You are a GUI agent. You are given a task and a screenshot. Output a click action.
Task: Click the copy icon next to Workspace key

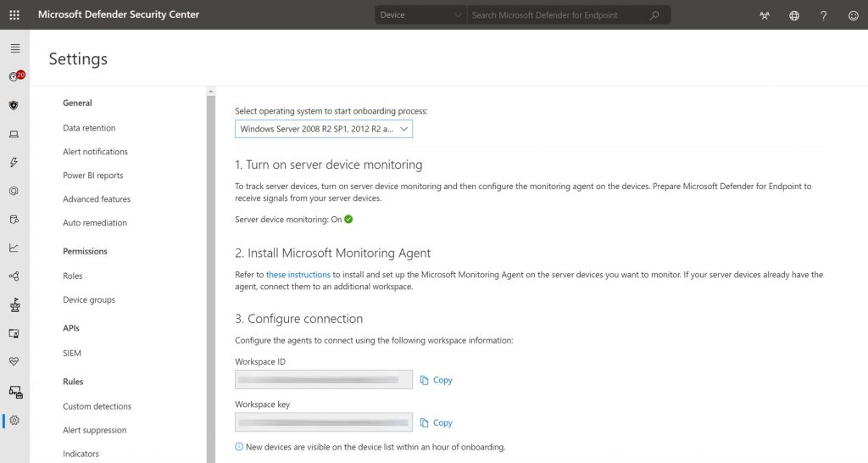click(424, 422)
